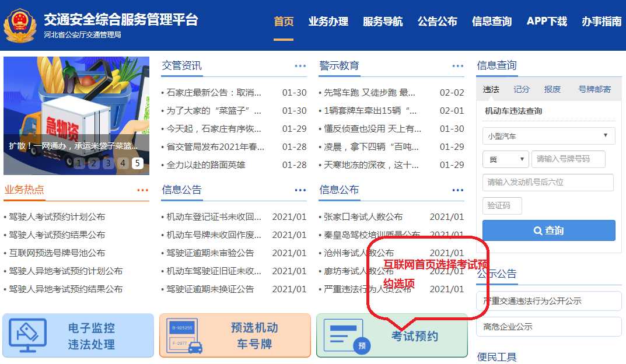Open the 石家庄最新公告 news item

coord(214,93)
